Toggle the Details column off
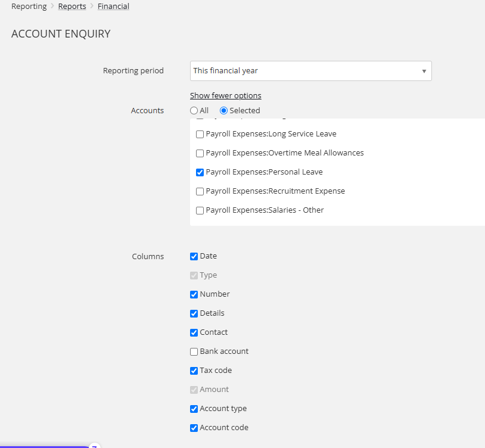The height and width of the screenshot is (448, 485). pos(194,313)
